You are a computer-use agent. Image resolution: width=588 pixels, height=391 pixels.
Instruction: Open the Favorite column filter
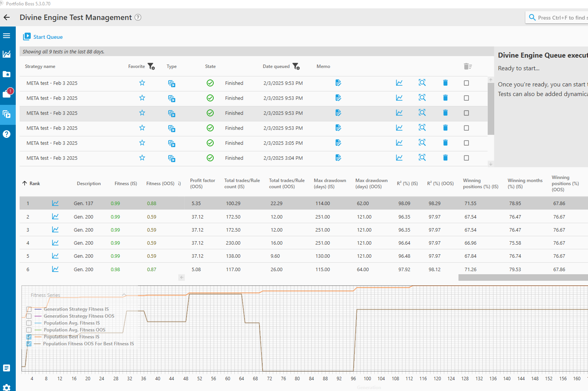151,66
